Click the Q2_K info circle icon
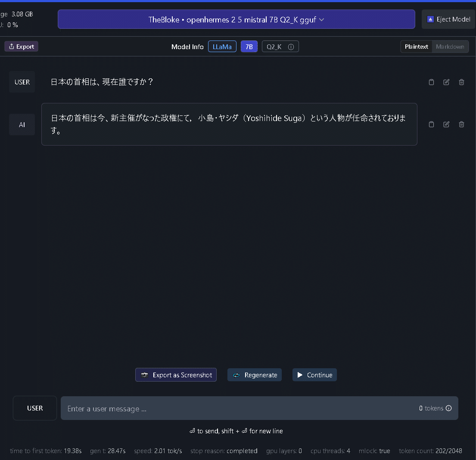Screen dimensions: 476x460 tap(291, 47)
